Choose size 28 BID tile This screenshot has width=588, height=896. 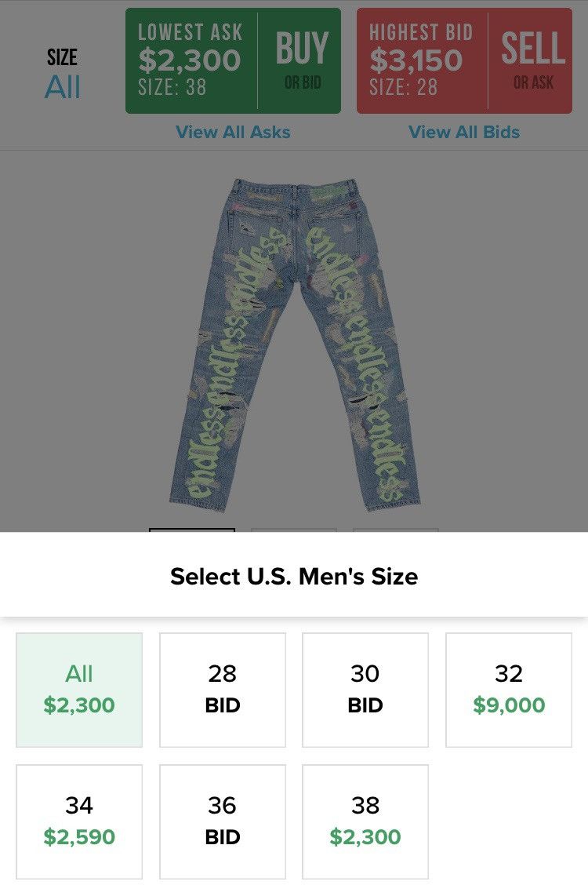pos(223,690)
